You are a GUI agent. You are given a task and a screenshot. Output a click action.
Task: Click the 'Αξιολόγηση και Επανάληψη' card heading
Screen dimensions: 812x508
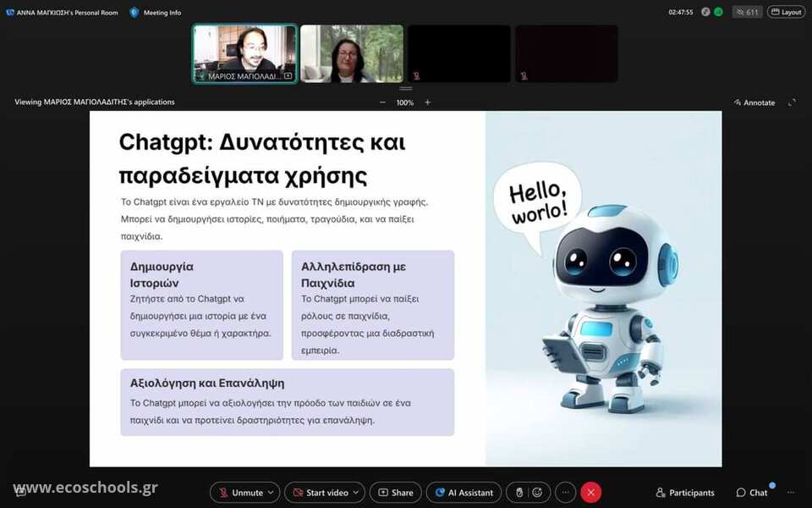pyautogui.click(x=207, y=383)
